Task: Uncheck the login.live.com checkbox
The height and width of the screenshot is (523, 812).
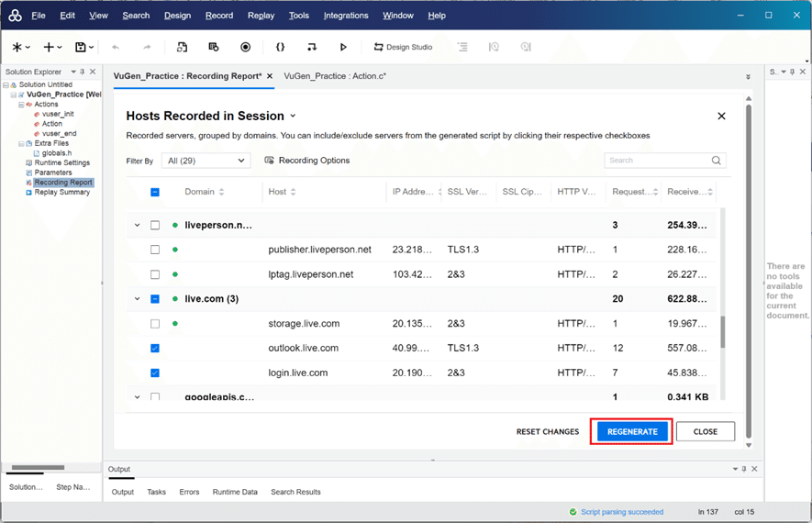Action: [x=155, y=373]
